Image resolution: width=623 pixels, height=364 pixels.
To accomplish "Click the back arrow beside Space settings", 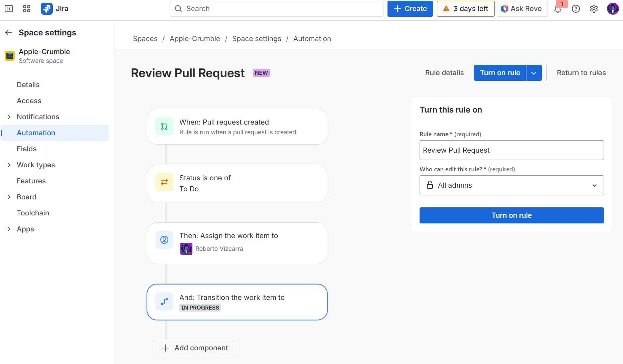I will coord(9,33).
